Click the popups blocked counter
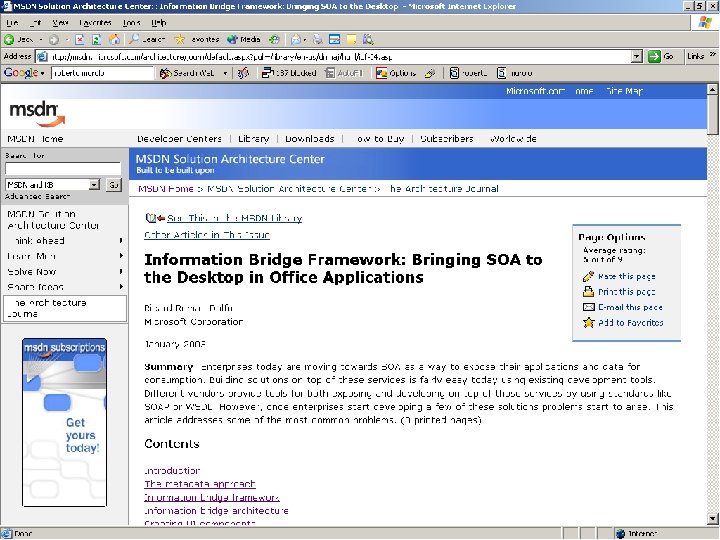The height and width of the screenshot is (540, 720). click(289, 73)
